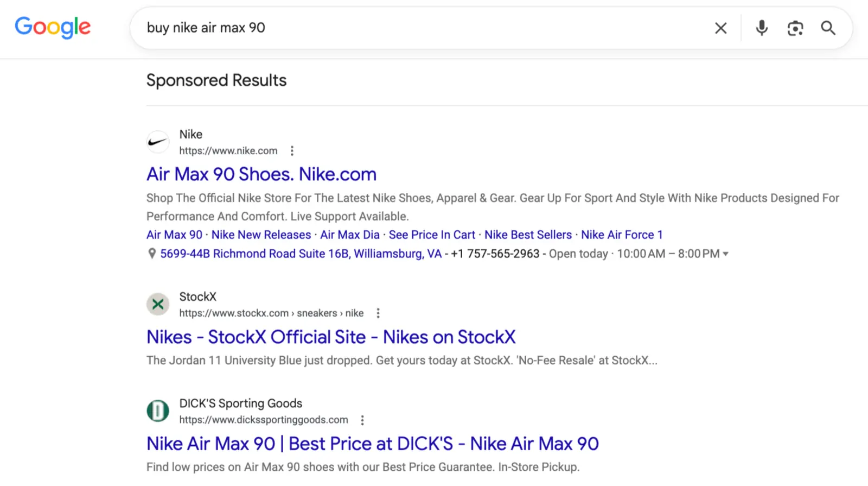Click the DICK'S Sporting Goods advertiser name

pyautogui.click(x=241, y=403)
